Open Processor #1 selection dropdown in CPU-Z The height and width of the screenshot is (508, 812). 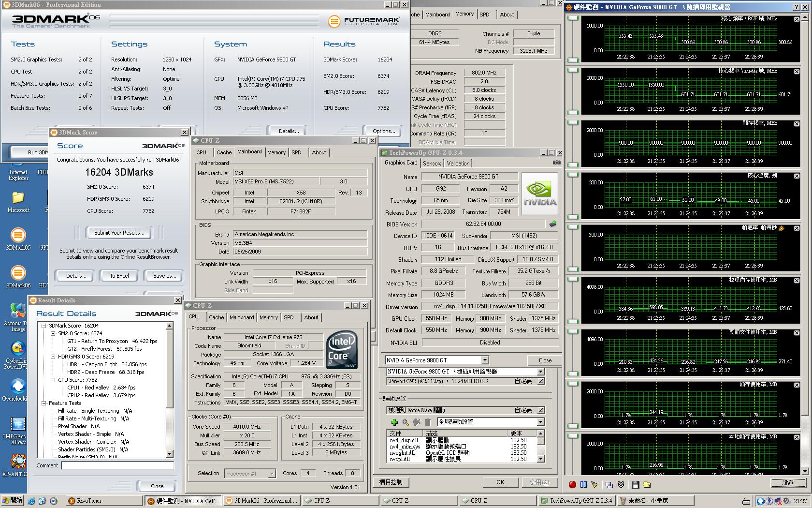pos(272,474)
